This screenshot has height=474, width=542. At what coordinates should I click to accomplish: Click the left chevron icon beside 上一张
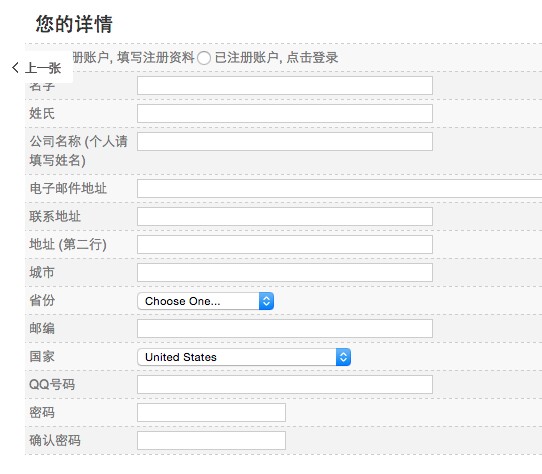point(15,67)
